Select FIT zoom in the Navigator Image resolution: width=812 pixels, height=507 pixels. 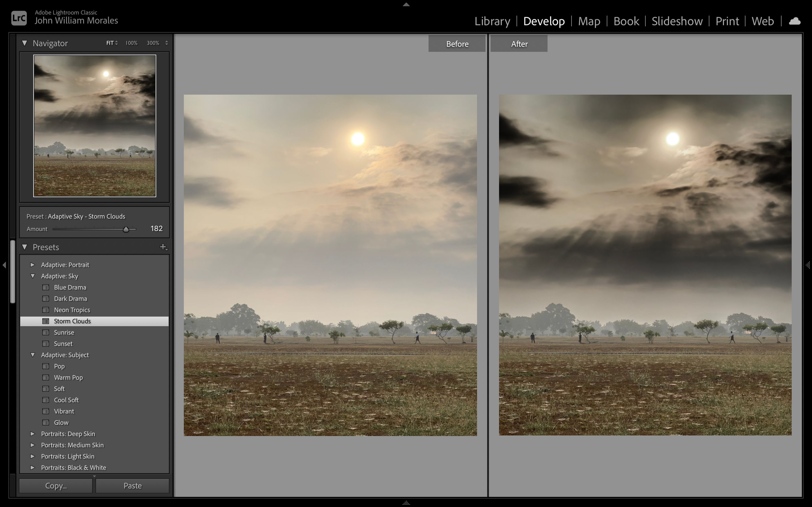point(110,43)
